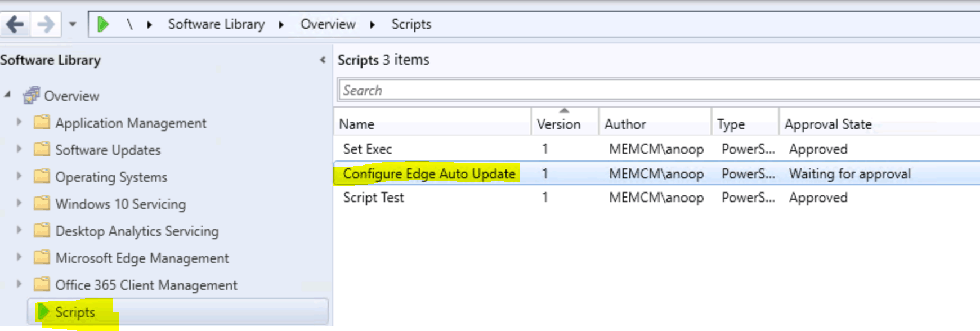Click the Scripts search field

point(659,90)
